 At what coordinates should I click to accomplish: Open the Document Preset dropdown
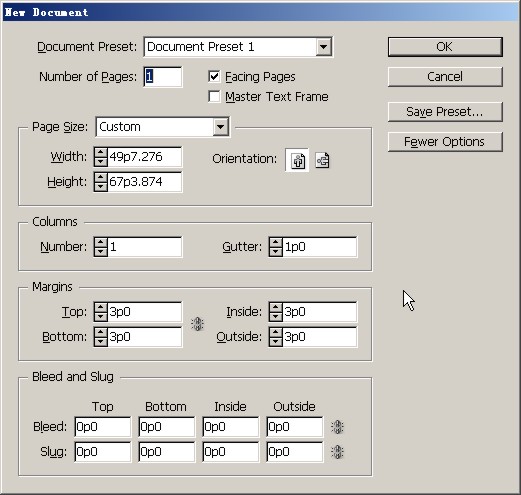click(x=323, y=47)
